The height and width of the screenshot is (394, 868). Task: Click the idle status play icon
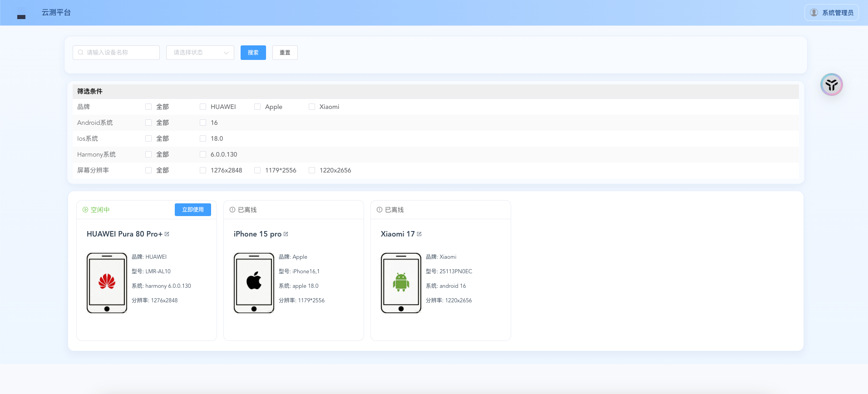pos(85,210)
